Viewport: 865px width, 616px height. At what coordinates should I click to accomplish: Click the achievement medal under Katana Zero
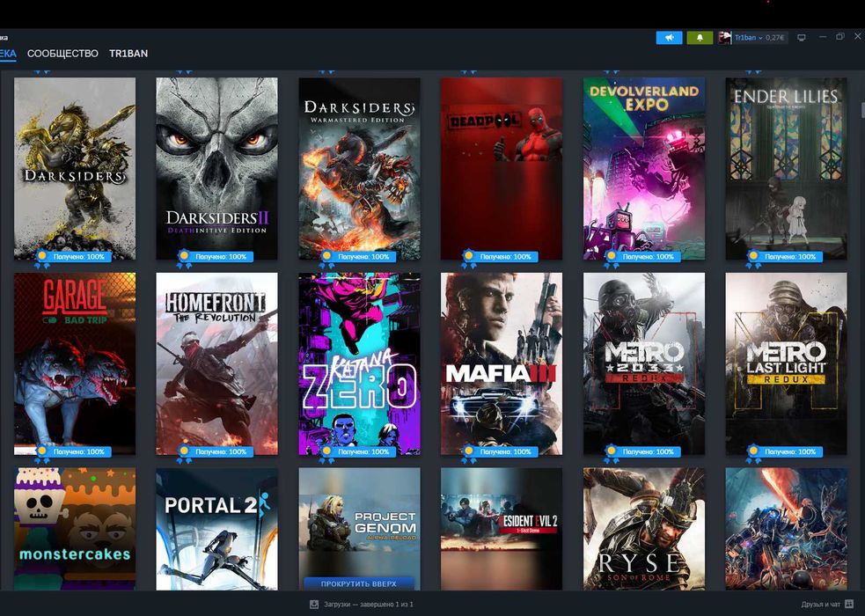pyautogui.click(x=326, y=453)
